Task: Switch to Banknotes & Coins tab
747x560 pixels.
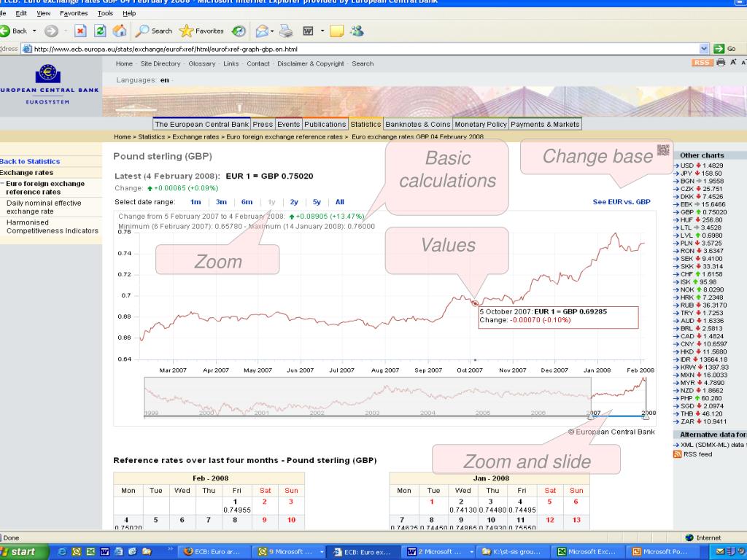Action: click(x=418, y=124)
